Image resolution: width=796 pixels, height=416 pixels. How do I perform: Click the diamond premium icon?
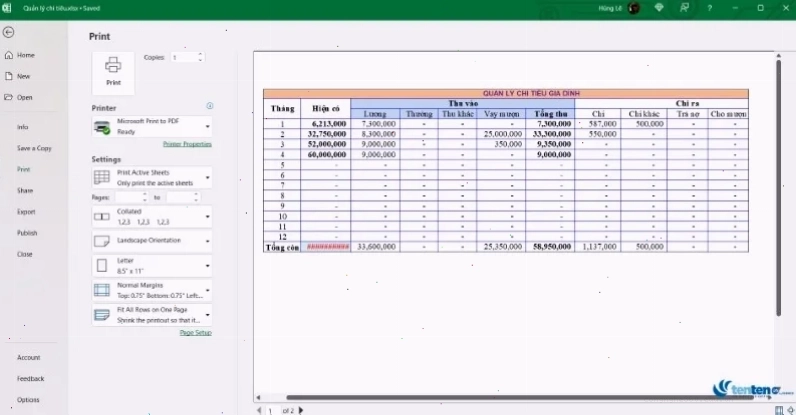point(659,8)
